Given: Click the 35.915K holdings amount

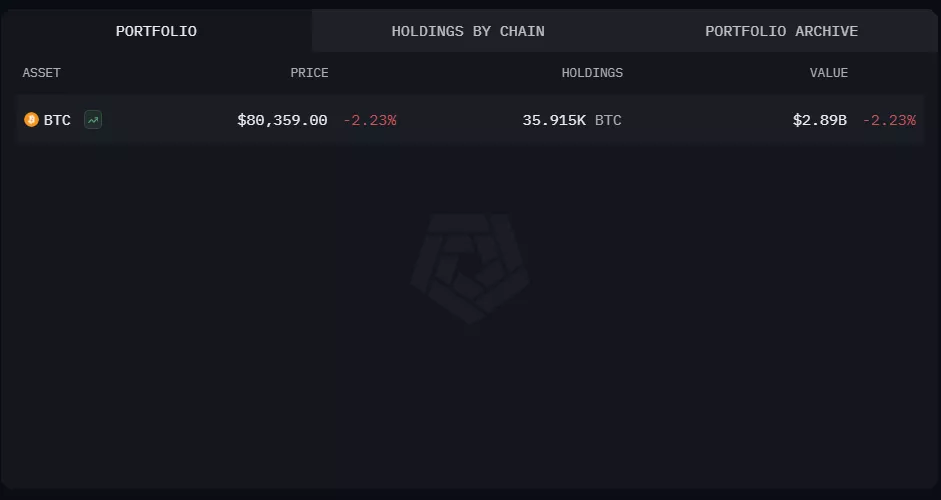Looking at the screenshot, I should (554, 120).
